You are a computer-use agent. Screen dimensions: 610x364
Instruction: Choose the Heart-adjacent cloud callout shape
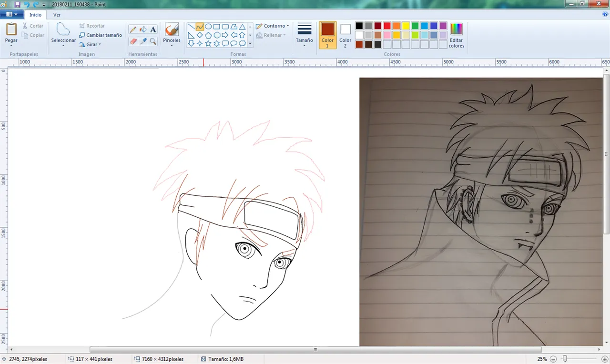point(243,43)
